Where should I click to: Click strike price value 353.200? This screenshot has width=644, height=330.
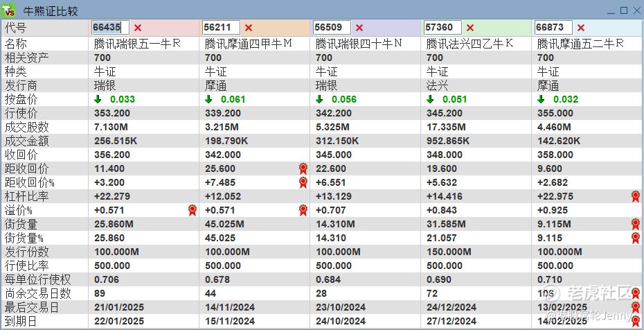click(112, 114)
